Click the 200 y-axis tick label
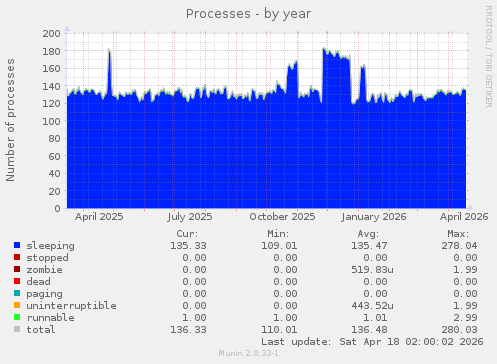 pos(52,34)
